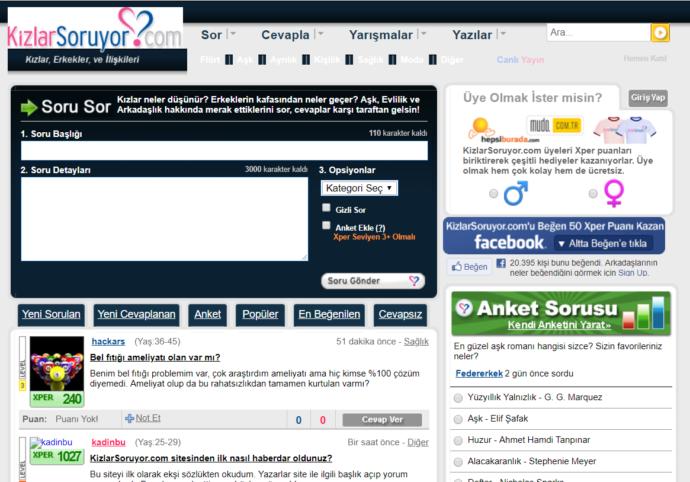The height and width of the screenshot is (482, 690).
Task: Expand the Yarışmalar menu arrow
Action: coord(423,33)
